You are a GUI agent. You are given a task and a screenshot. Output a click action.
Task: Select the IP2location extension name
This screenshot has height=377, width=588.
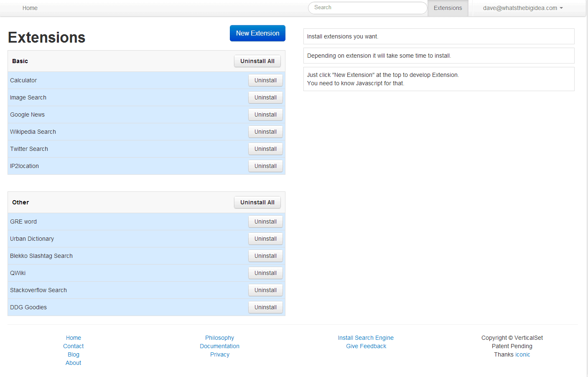[24, 166]
